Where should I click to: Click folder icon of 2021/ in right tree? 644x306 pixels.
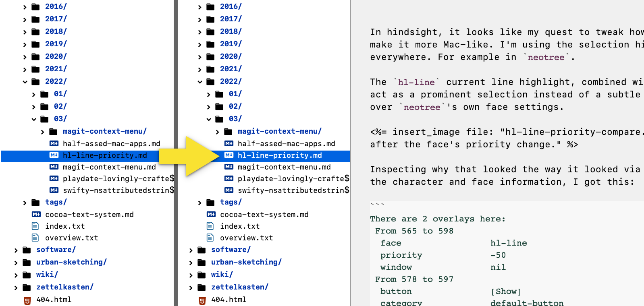[210, 69]
